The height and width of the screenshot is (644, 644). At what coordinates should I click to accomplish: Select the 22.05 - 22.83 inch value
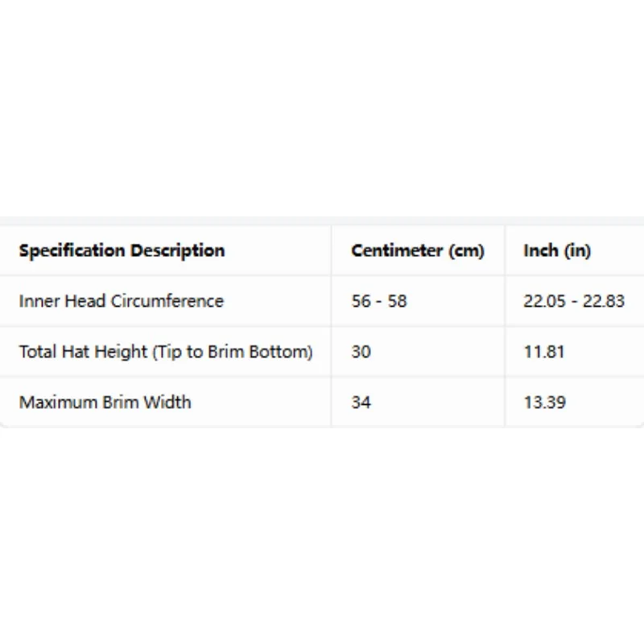pyautogui.click(x=574, y=301)
